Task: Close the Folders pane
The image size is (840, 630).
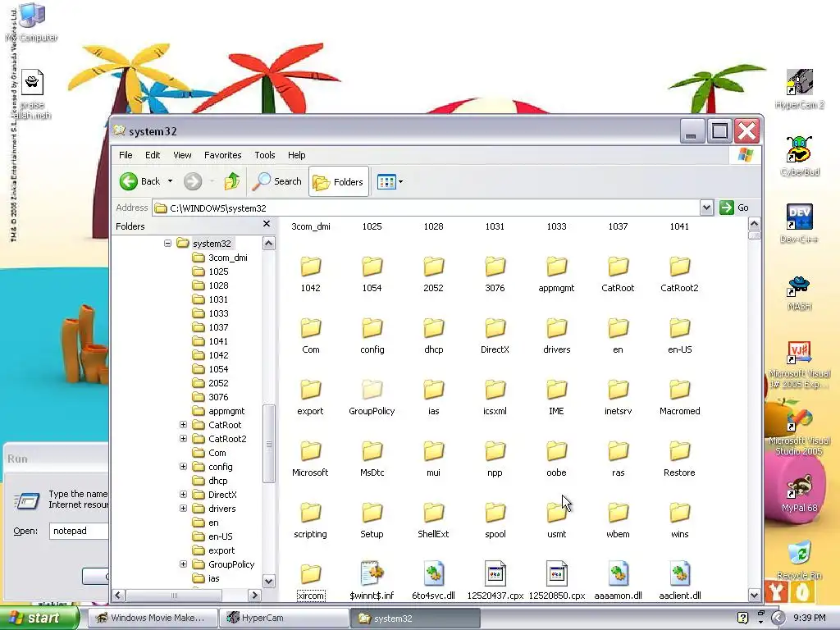Action: [x=267, y=224]
